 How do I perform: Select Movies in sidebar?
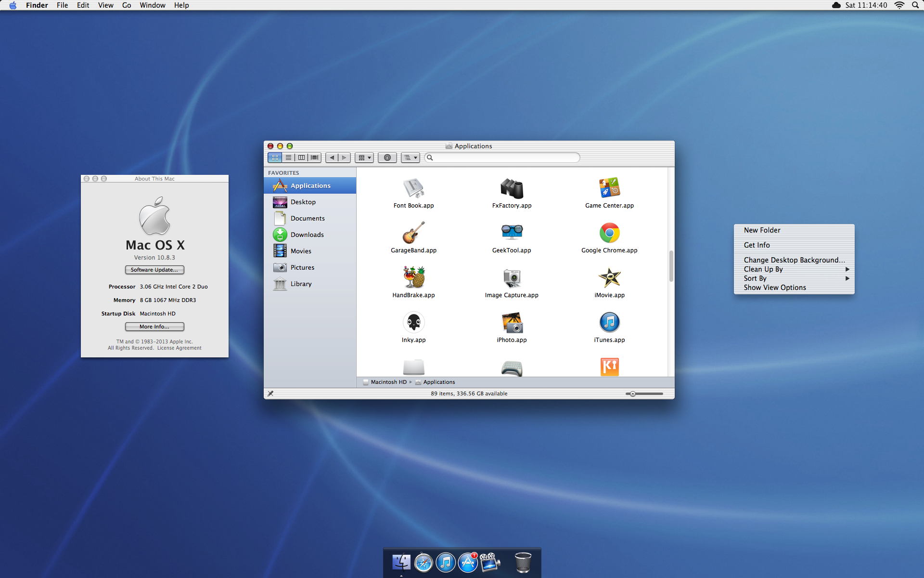(310, 251)
